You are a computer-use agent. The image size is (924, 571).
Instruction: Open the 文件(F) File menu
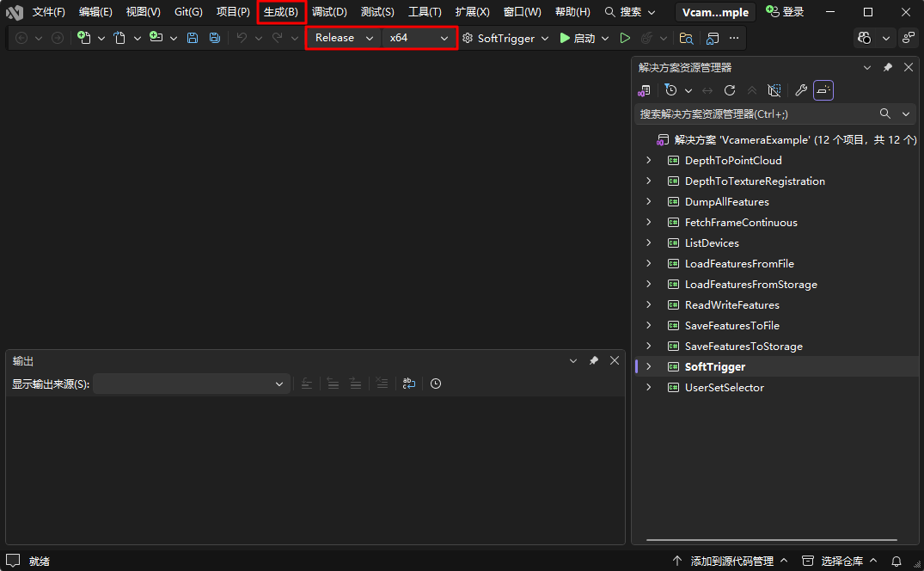click(48, 12)
